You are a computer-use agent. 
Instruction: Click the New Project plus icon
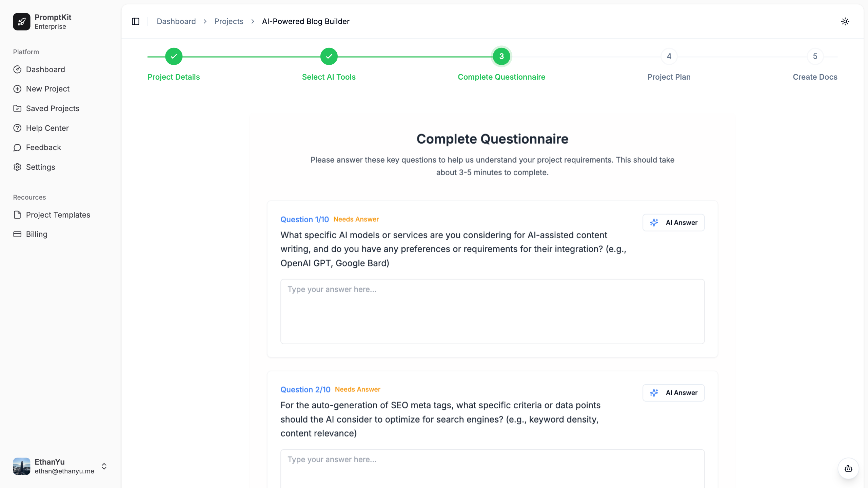pos(17,89)
